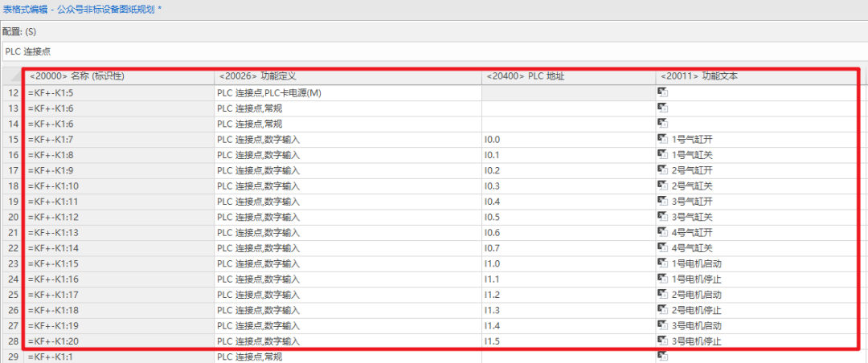Screen dimensions: 868x363
Task: Click the name cell =KF+-K1:17
Action: pyautogui.click(x=119, y=295)
